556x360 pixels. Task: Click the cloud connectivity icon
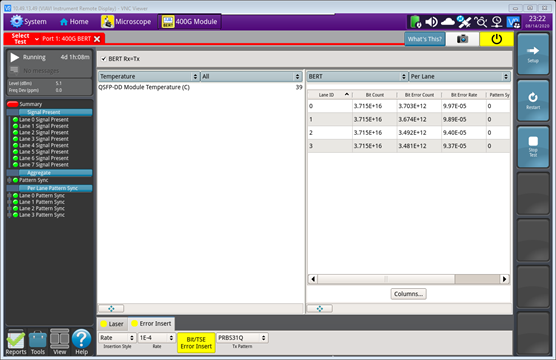[447, 22]
